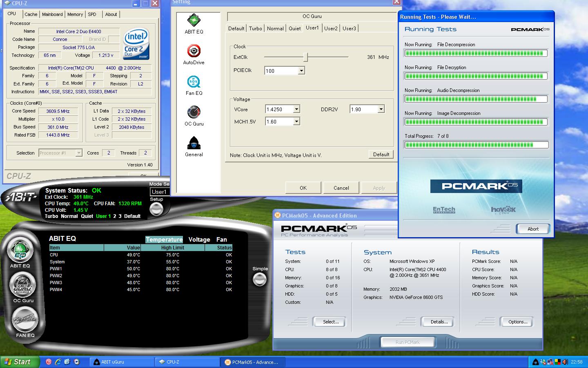
Task: Switch to Cache tab in CPU-Z
Action: click(31, 14)
